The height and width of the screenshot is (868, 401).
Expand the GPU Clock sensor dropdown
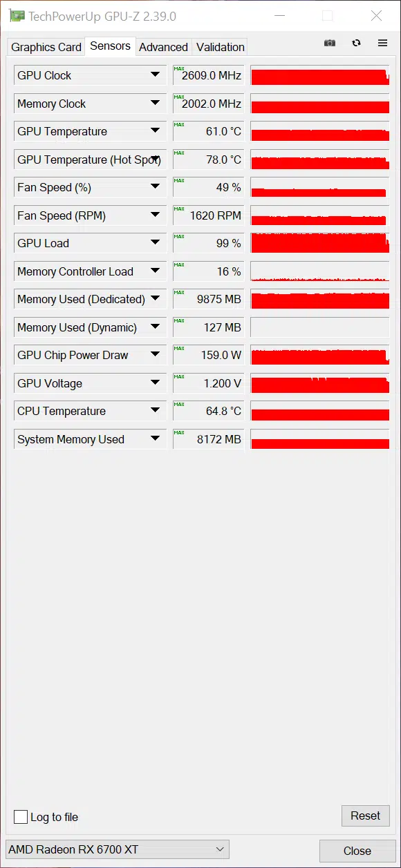tap(155, 75)
